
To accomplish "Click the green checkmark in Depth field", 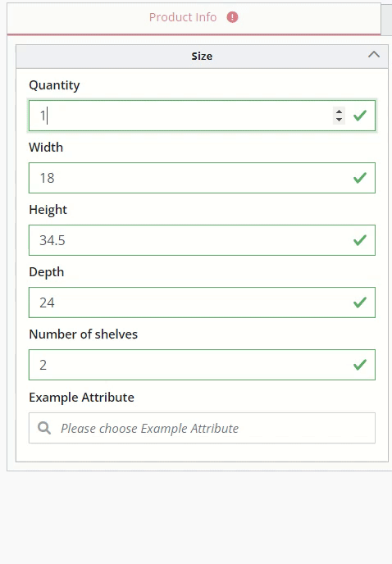I will point(359,302).
